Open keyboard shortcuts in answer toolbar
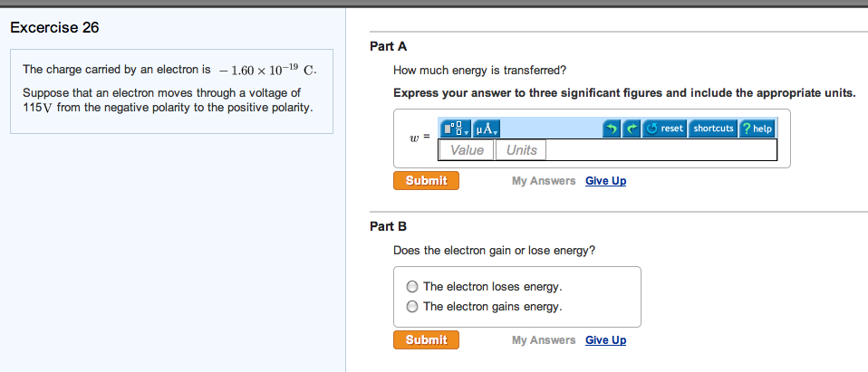This screenshot has height=372, width=868. [713, 129]
